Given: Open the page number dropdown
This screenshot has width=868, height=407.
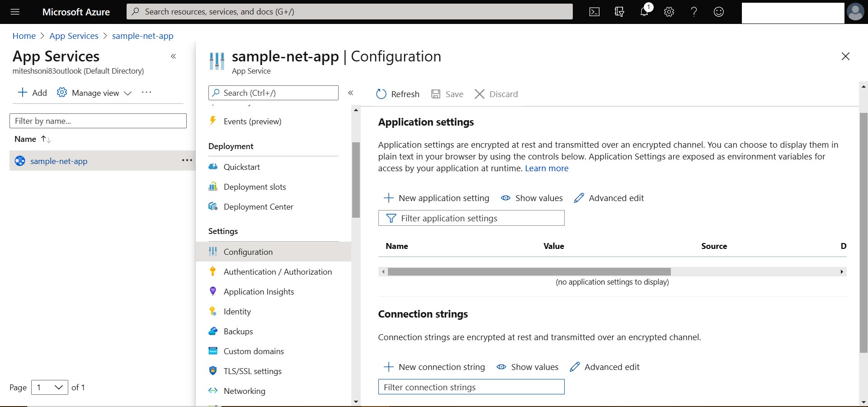Looking at the screenshot, I should pos(49,387).
